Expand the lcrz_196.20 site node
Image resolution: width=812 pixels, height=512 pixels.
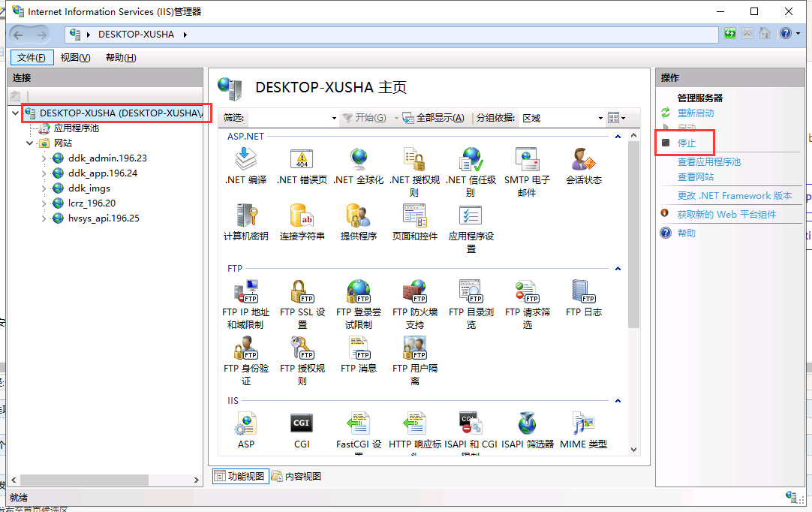click(x=44, y=203)
